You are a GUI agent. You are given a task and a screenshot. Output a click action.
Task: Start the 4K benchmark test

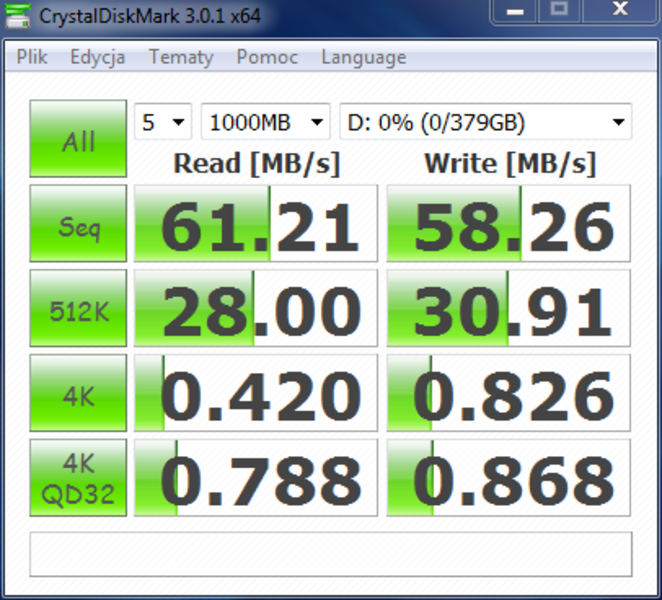point(78,393)
